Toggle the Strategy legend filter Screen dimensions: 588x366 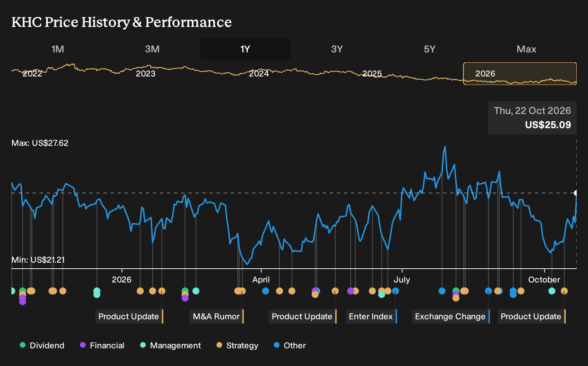[237, 345]
